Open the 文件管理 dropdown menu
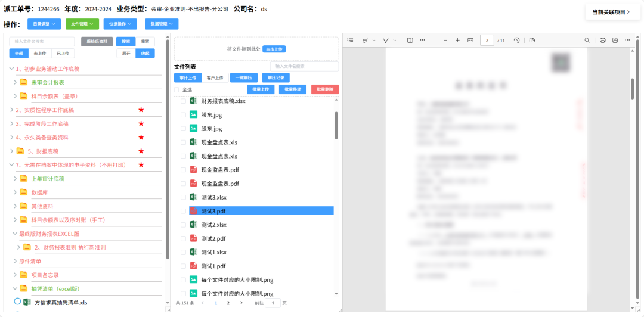This screenshot has width=644, height=317. pyautogui.click(x=82, y=24)
